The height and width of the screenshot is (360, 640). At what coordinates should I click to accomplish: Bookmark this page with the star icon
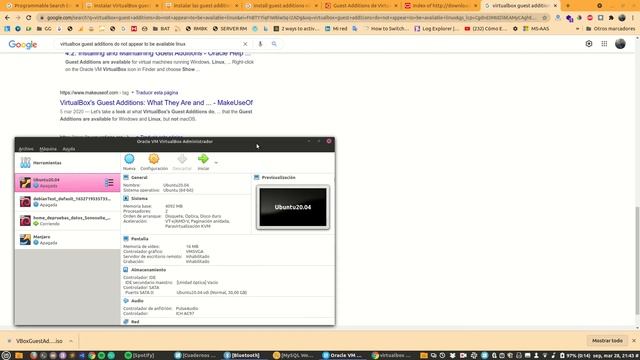[544, 18]
